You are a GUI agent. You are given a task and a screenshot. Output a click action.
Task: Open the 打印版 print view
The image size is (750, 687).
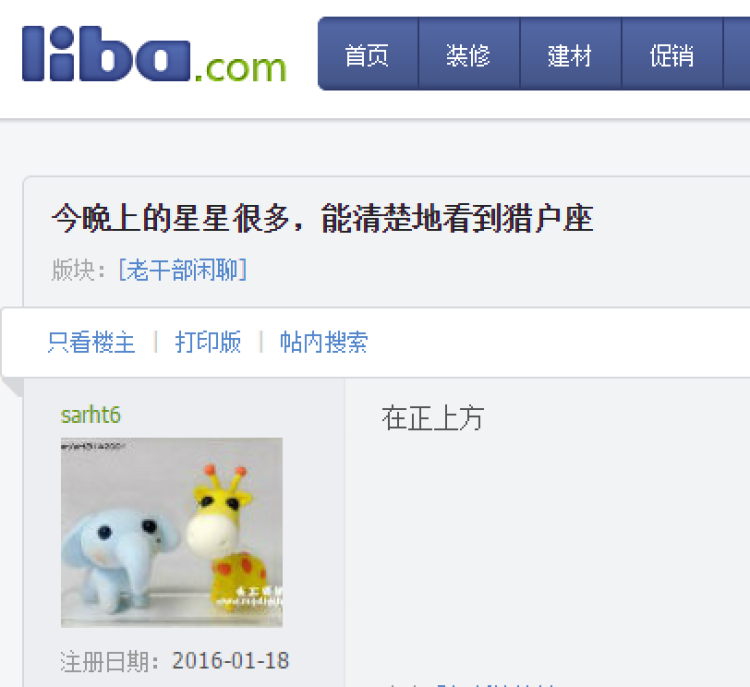point(208,342)
